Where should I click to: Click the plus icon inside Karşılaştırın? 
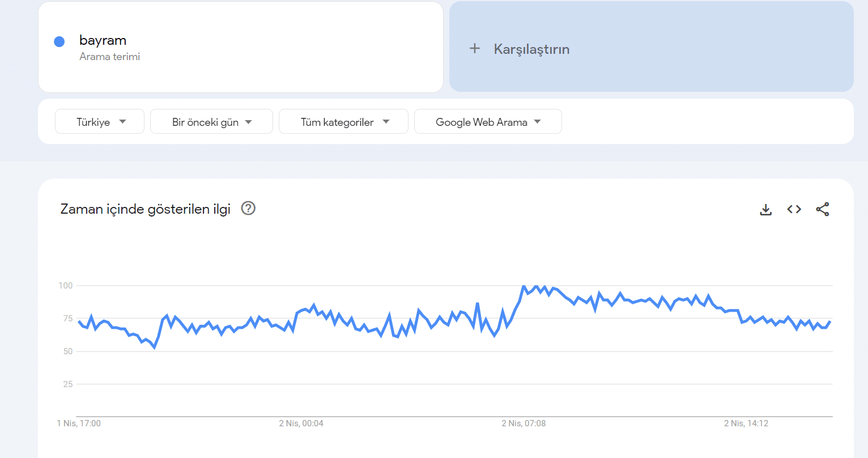click(x=474, y=49)
